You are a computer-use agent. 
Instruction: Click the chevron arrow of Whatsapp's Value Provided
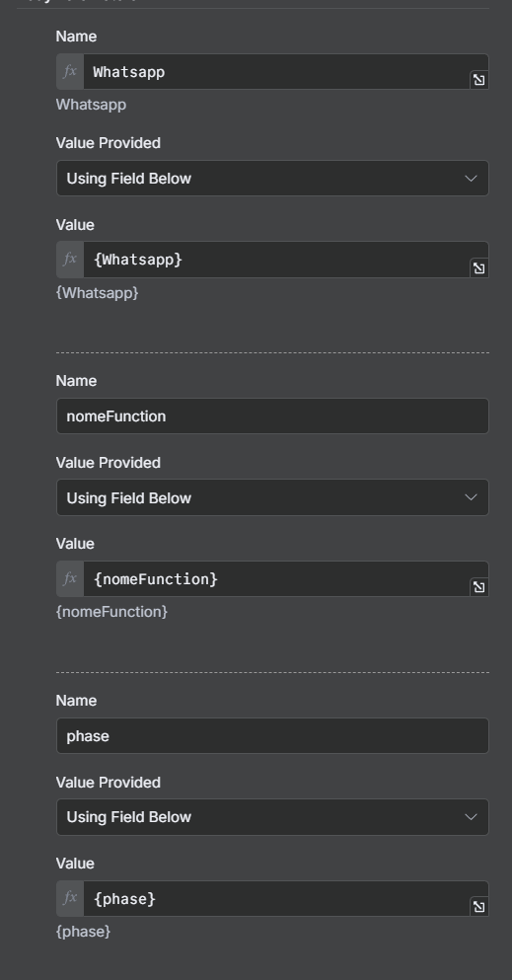coord(472,178)
